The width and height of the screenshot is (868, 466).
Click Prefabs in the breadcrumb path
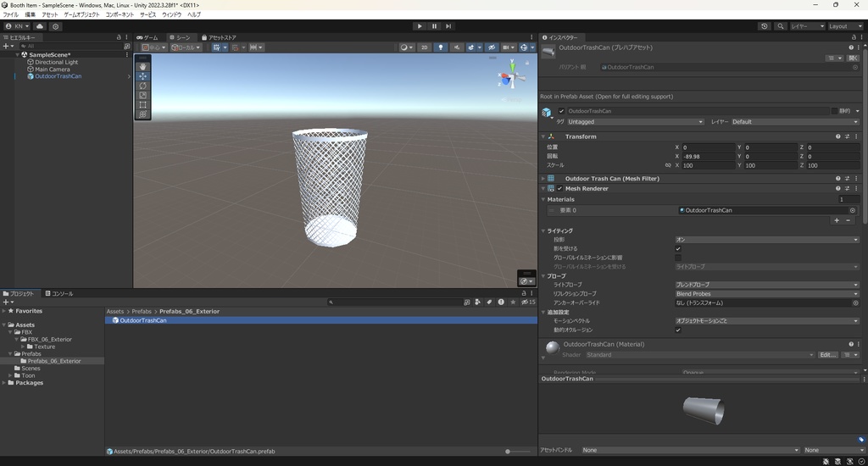(x=142, y=311)
